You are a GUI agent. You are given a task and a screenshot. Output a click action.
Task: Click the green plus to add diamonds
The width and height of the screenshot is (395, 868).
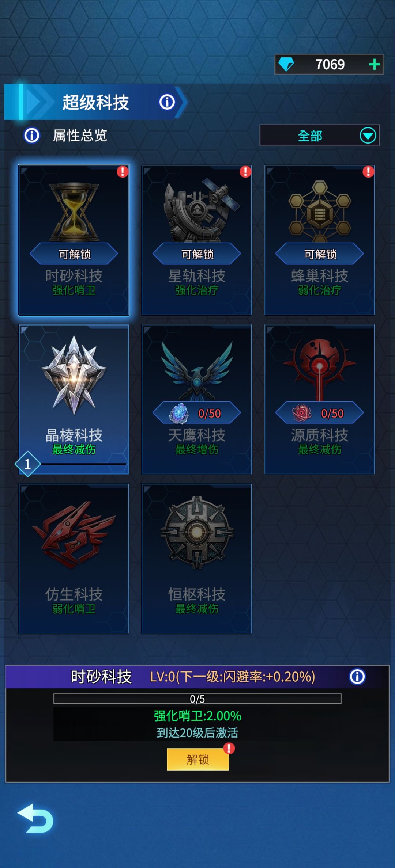[x=374, y=65]
